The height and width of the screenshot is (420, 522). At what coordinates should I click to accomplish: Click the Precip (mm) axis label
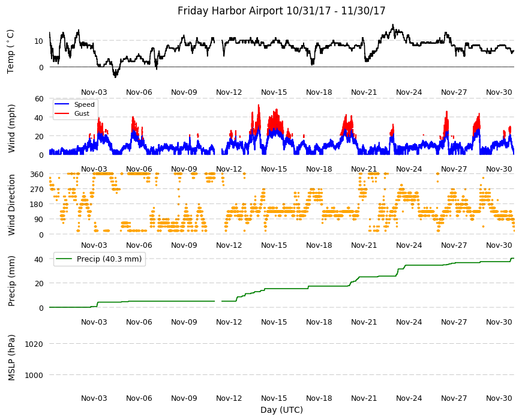pos(11,281)
